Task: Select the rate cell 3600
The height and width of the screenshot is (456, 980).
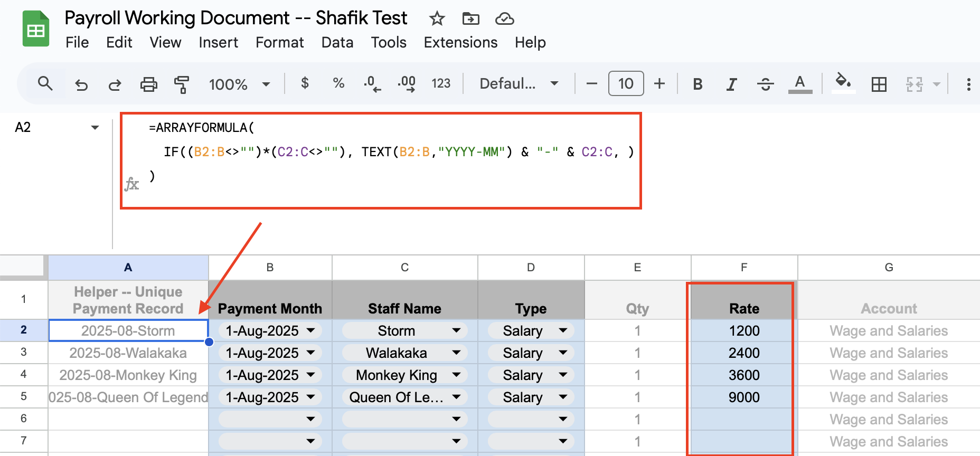Action: coord(744,375)
